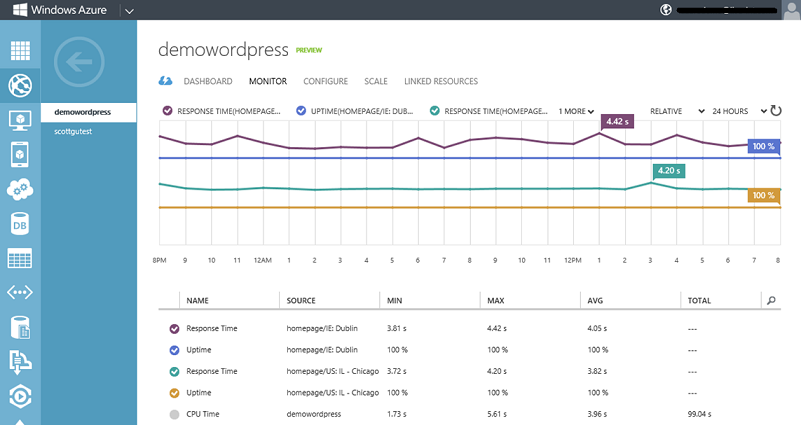Toggle Response Time Chicago row checkbox
801x425 pixels.
174,371
